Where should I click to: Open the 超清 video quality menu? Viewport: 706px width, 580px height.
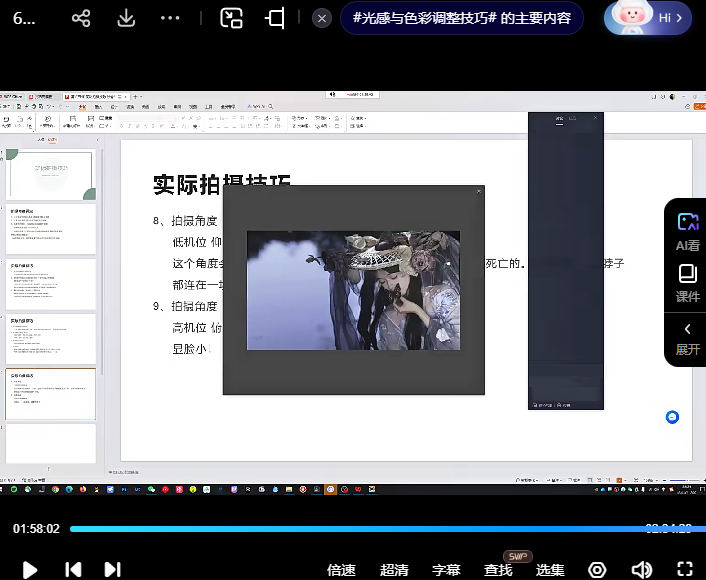click(x=394, y=570)
